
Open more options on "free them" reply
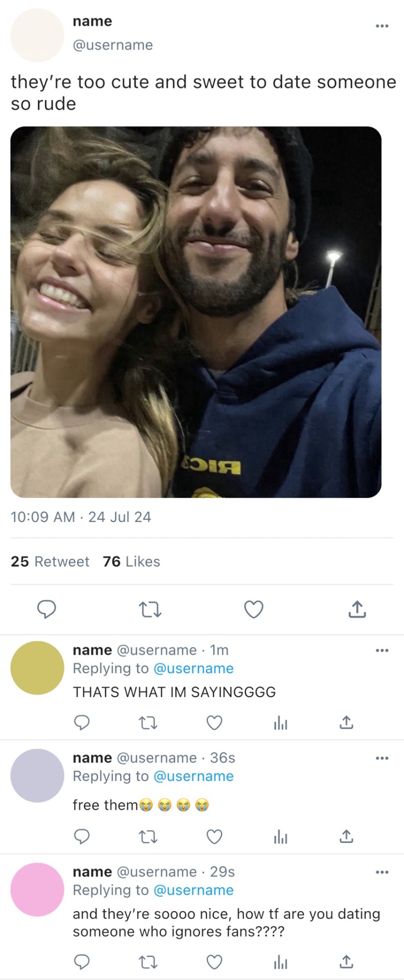coord(382,758)
